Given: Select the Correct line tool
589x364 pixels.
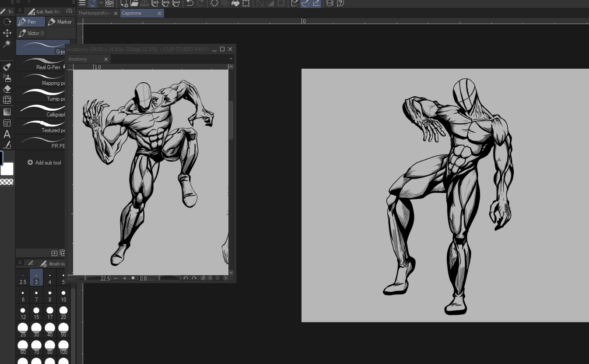Looking at the screenshot, I should [7, 145].
